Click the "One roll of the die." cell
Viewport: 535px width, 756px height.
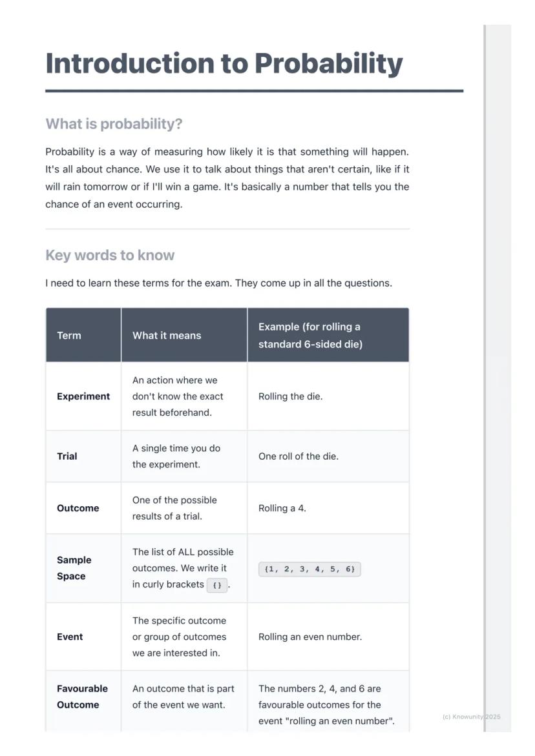coord(299,456)
